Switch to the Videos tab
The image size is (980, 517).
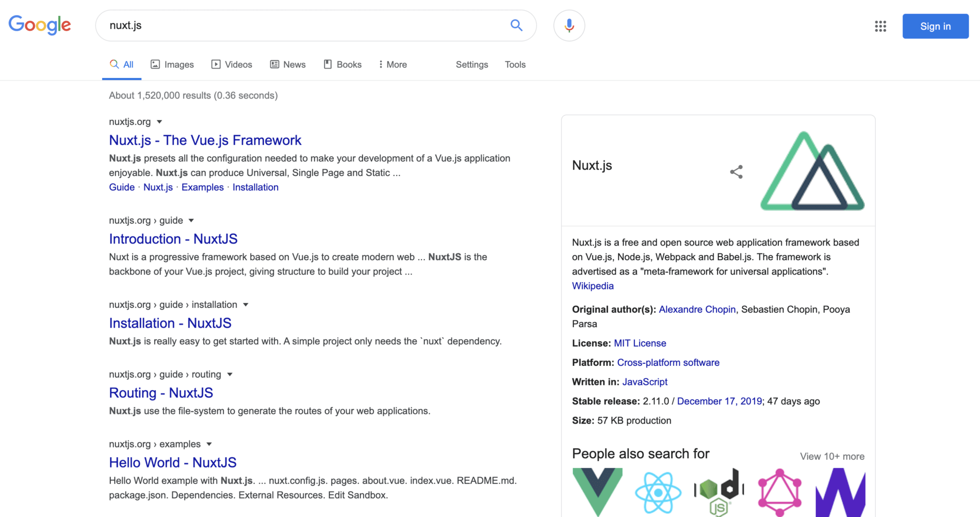[x=232, y=65]
